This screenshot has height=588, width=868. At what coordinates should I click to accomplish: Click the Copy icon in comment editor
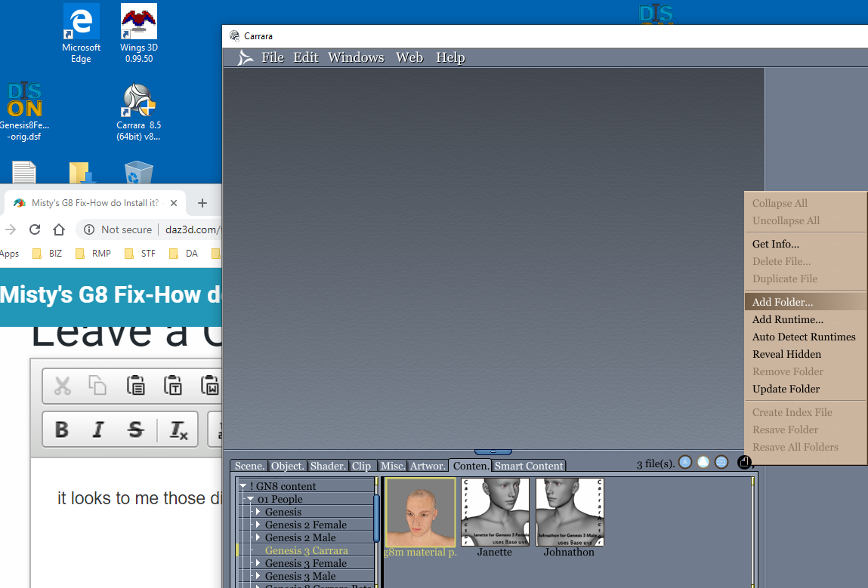coord(97,386)
